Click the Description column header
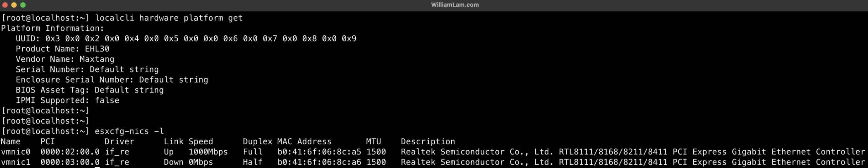The image size is (868, 168). pos(428,142)
